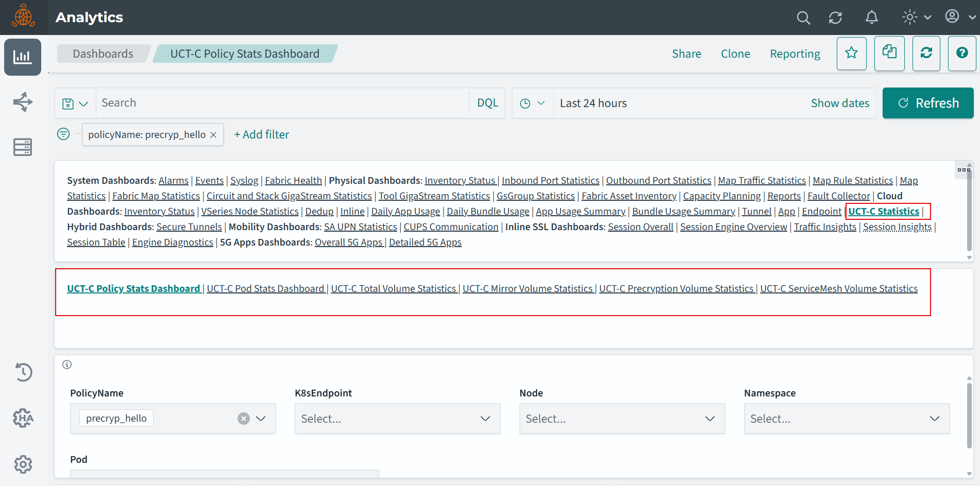Open the time range quick menu
This screenshot has width=980, height=486.
pyautogui.click(x=532, y=103)
